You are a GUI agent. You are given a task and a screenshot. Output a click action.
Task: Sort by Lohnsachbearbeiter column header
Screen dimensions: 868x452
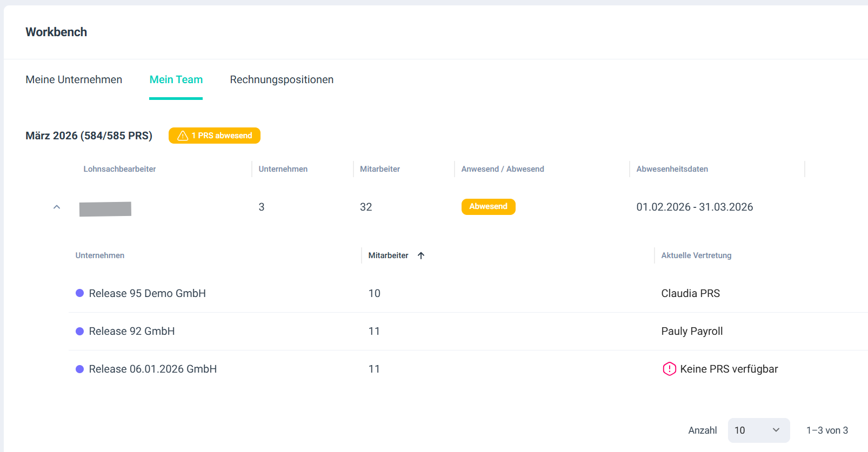point(119,169)
